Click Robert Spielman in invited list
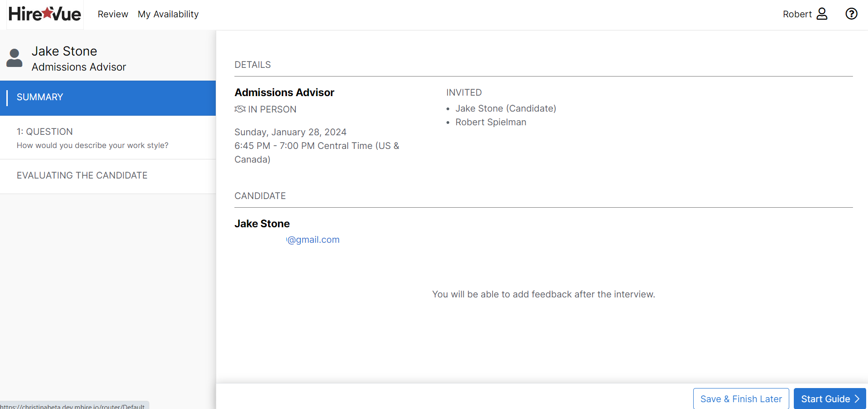 tap(491, 122)
